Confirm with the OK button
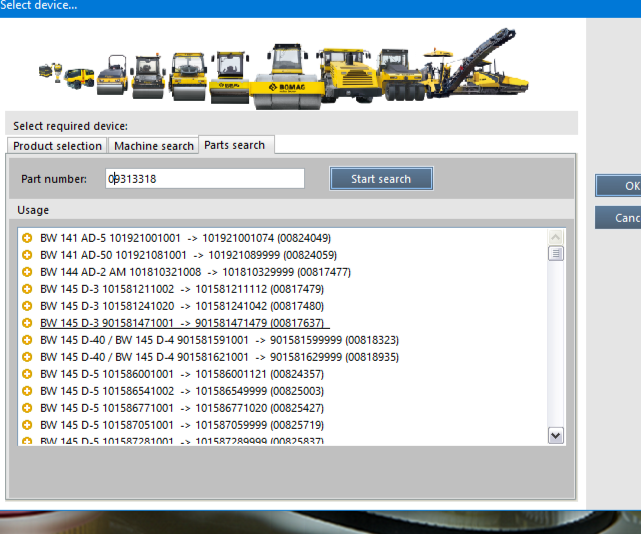 coord(618,186)
